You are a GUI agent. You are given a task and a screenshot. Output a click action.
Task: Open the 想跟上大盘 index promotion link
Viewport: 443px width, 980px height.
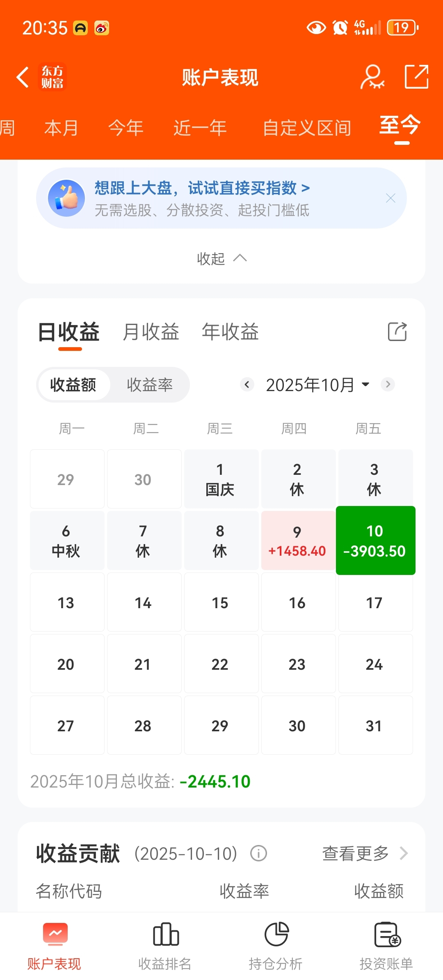[x=202, y=188]
